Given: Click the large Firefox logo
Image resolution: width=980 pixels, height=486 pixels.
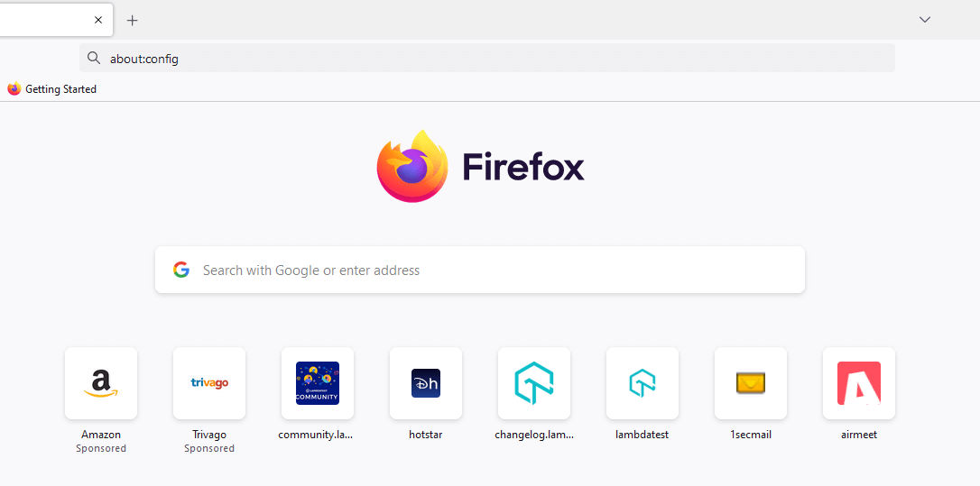Looking at the screenshot, I should point(412,166).
